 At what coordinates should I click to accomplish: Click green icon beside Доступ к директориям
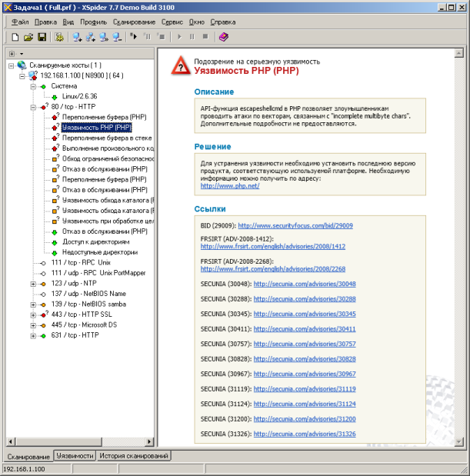coord(55,242)
